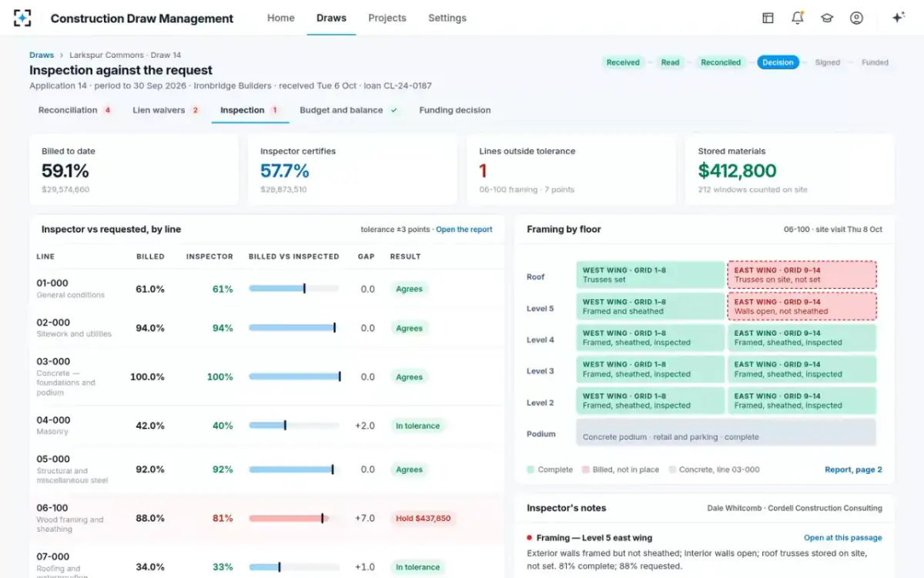The height and width of the screenshot is (578, 924).
Task: Switch to the Lien waivers tab
Action: coord(166,110)
